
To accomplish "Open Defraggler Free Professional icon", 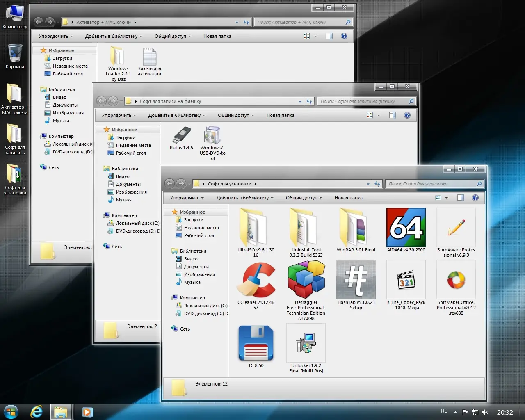I will (306, 280).
